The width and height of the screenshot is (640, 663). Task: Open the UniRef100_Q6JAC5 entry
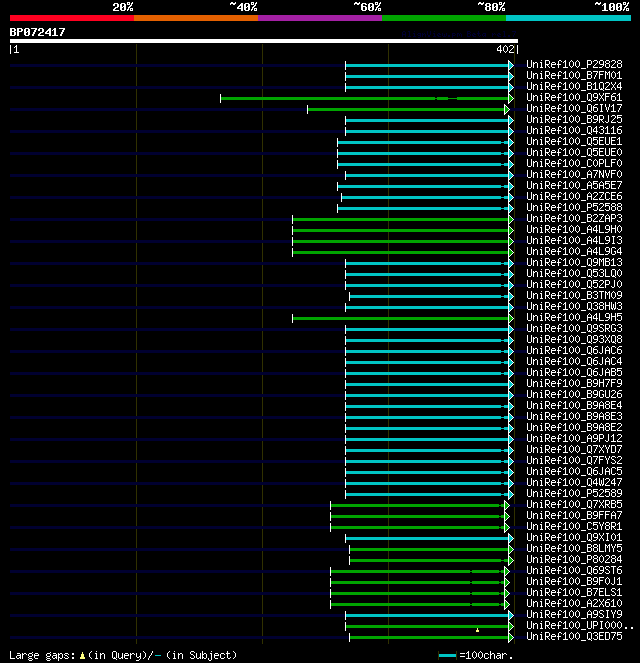pyautogui.click(x=574, y=471)
